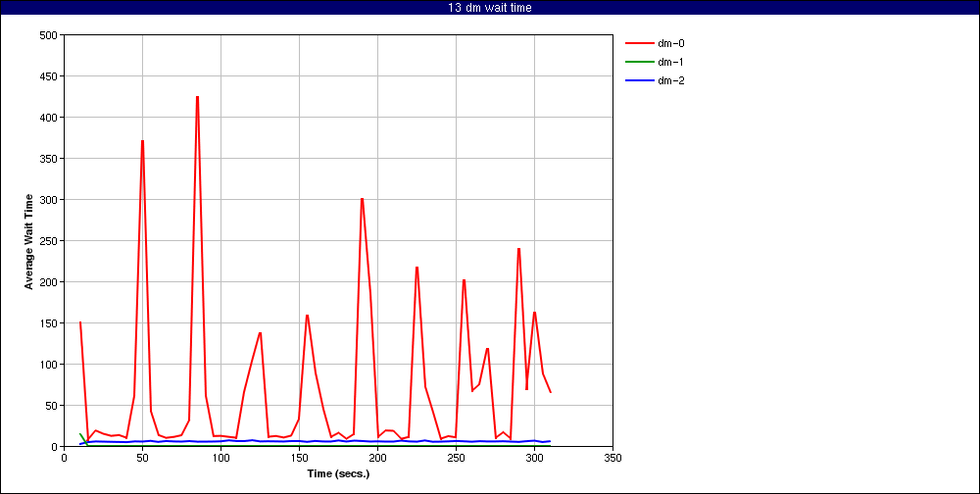Select the dm-1 legend label
980x494 pixels.
[670, 62]
